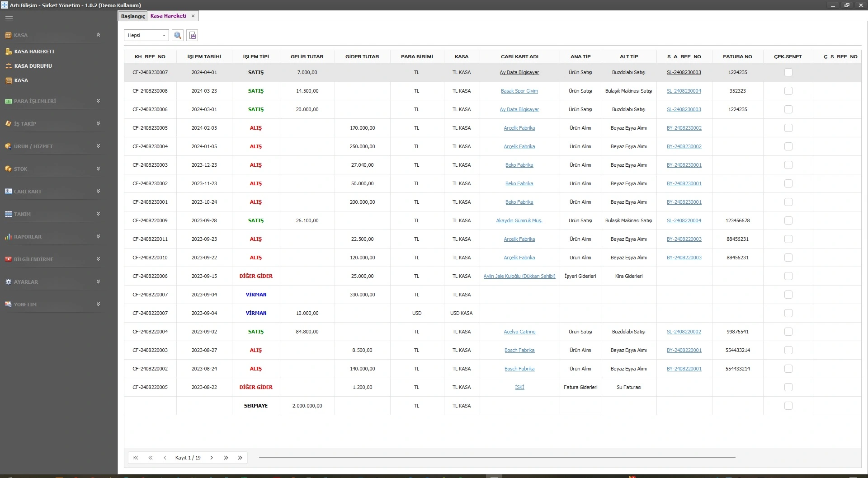Viewport: 868px width, 478px height.
Task: Sort by İŞLEM TARİHİ column header
Action: click(x=204, y=56)
